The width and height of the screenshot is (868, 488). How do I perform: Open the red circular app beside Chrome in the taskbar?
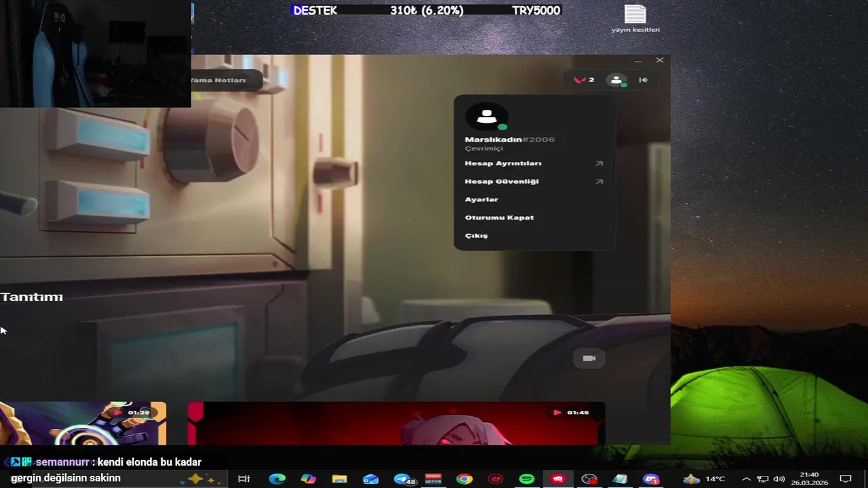(496, 479)
